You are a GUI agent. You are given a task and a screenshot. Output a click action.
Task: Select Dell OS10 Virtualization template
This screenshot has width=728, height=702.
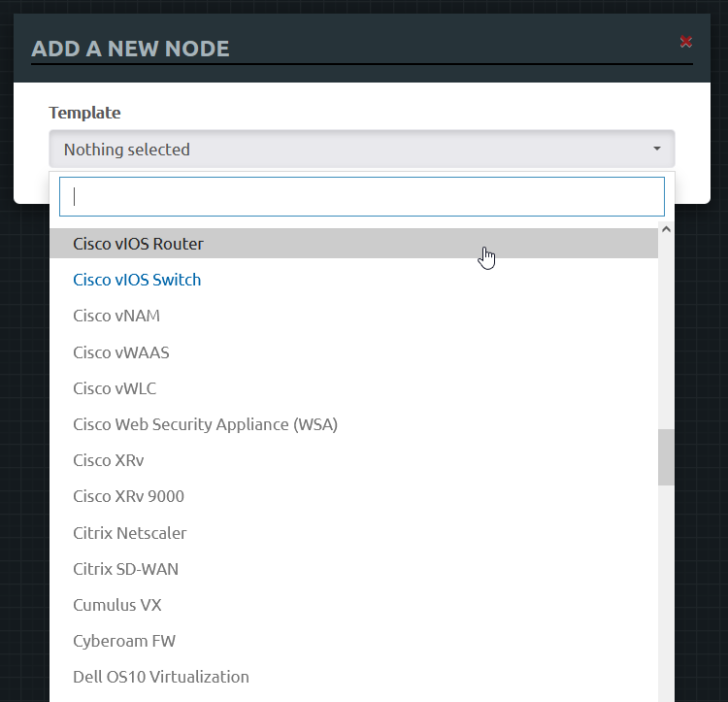(x=161, y=677)
